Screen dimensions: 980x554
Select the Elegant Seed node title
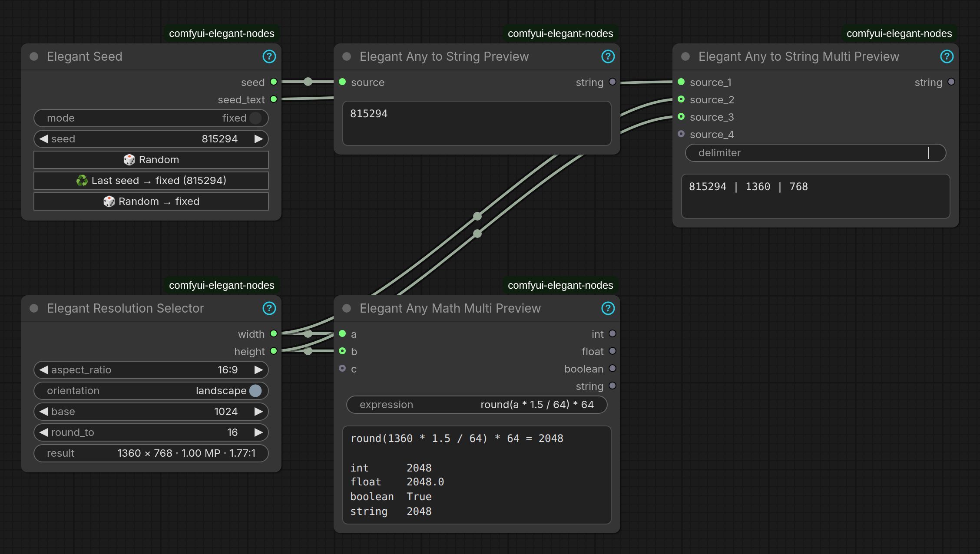[85, 56]
